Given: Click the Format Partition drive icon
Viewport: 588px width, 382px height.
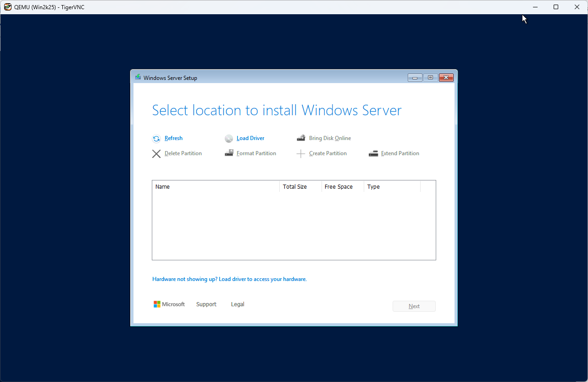Looking at the screenshot, I should click(x=229, y=153).
